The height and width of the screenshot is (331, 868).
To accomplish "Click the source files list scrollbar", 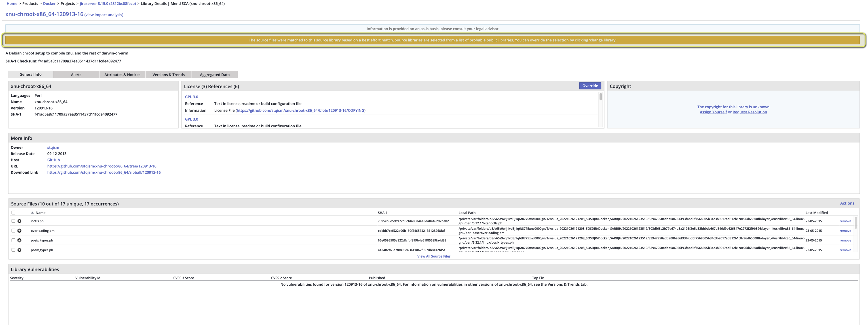I will click(856, 223).
